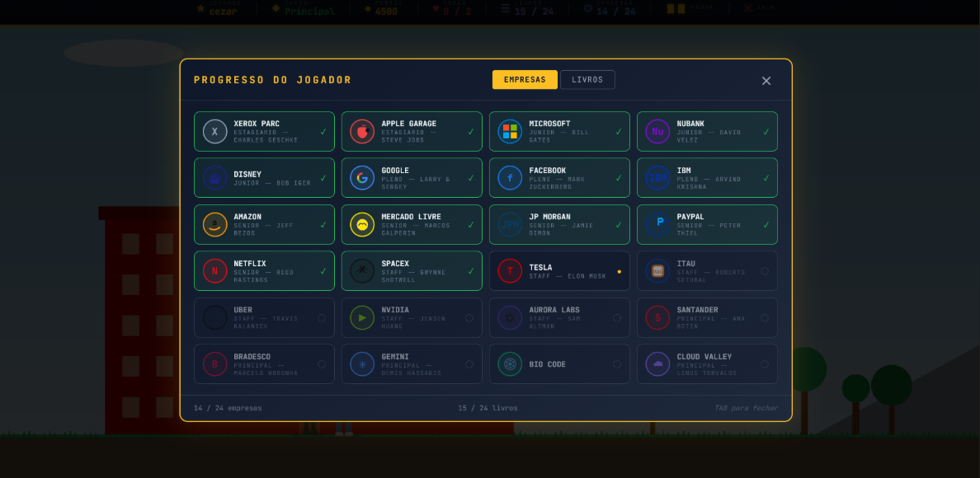This screenshot has width=980, height=478.
Task: Click the Nvidia logo icon
Action: tap(362, 317)
